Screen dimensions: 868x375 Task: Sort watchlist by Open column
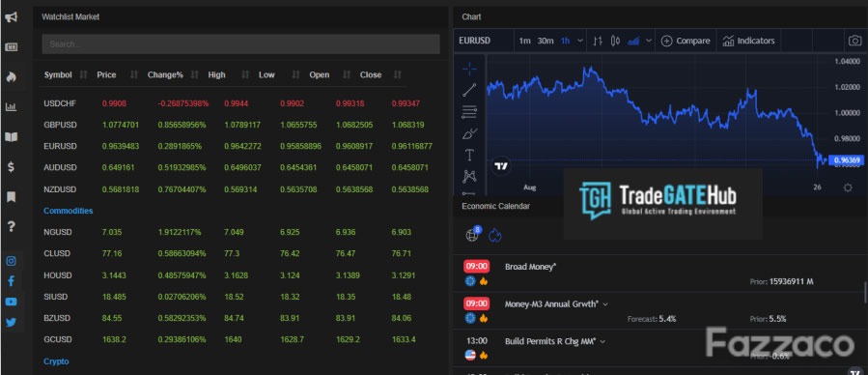[x=320, y=74]
